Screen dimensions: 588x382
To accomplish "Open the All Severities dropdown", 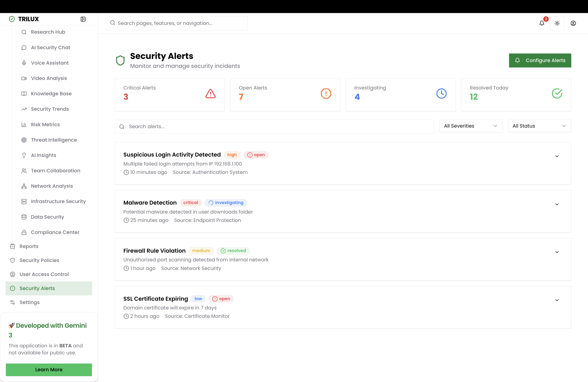I will pyautogui.click(x=471, y=126).
